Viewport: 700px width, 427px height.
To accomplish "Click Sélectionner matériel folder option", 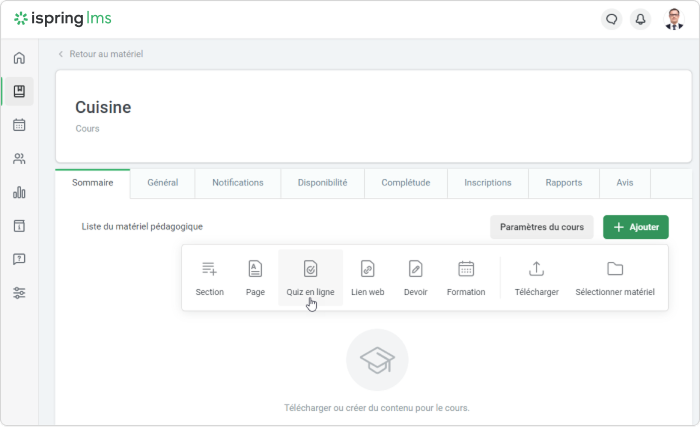I will (x=614, y=278).
